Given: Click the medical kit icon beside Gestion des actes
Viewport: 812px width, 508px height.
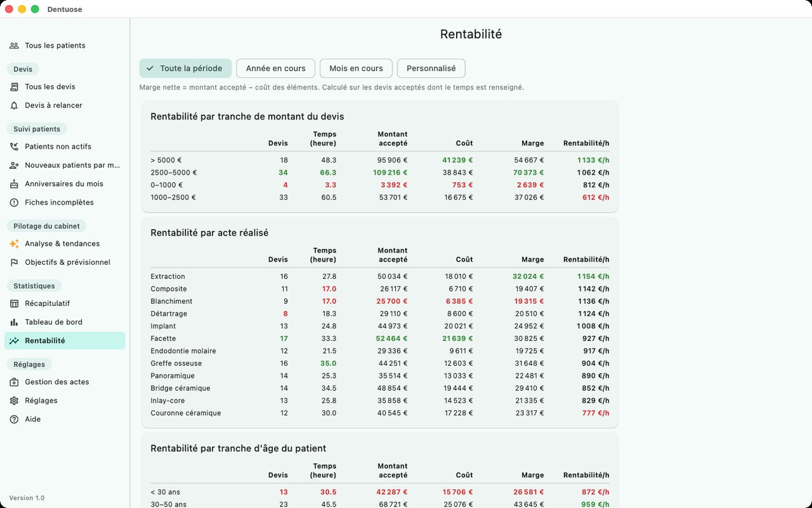Looking at the screenshot, I should [14, 382].
